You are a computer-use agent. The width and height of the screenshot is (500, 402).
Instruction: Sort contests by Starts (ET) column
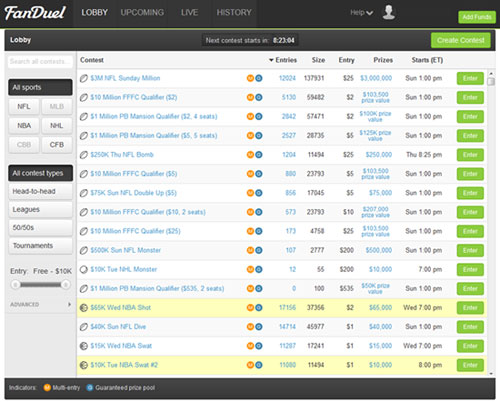(x=427, y=60)
